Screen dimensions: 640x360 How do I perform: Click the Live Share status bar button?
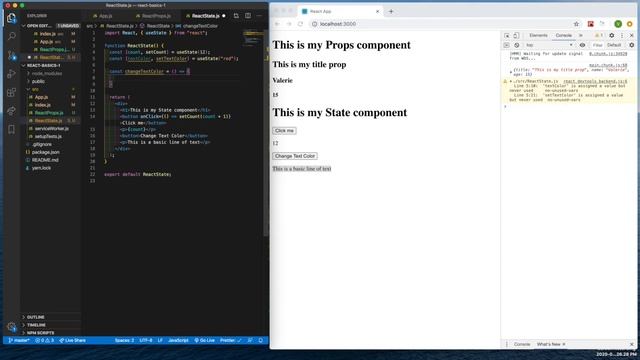[x=72, y=340]
